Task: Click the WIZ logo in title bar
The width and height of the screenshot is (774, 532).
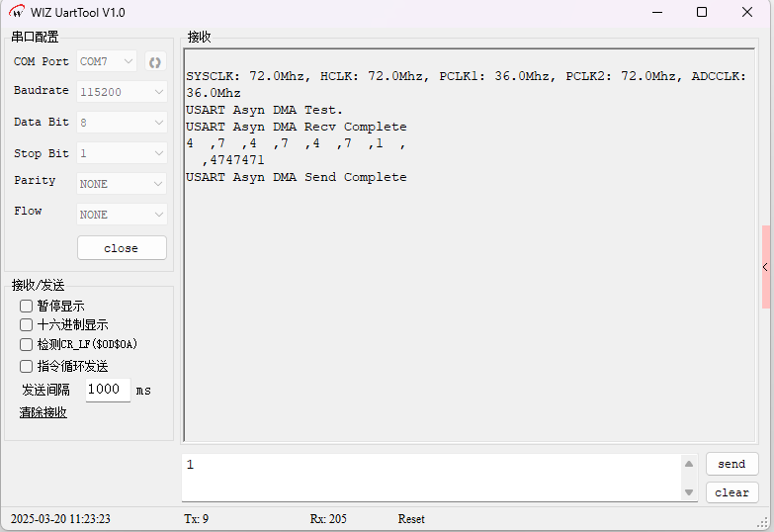Action: (x=17, y=12)
